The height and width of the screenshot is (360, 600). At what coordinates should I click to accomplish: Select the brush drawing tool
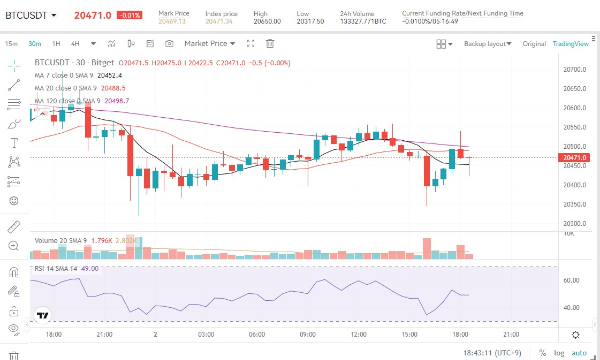point(14,124)
